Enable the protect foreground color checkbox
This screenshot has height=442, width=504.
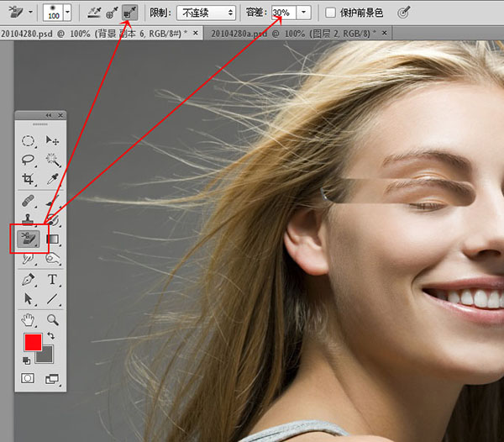(x=330, y=13)
